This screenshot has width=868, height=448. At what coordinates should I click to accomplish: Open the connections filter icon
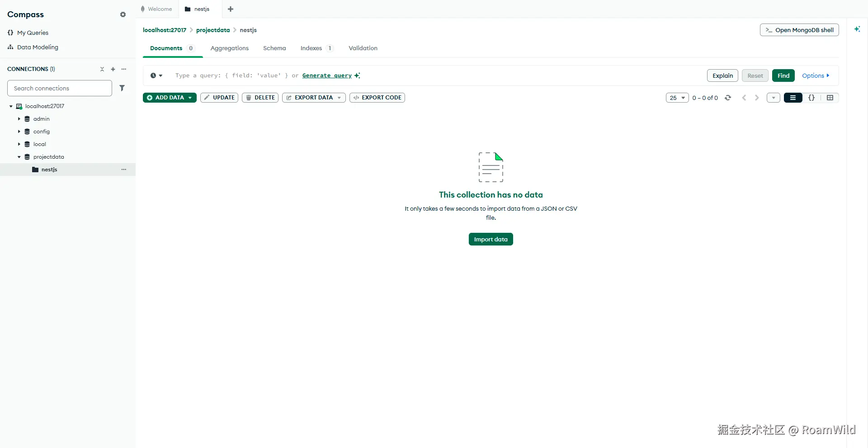tap(122, 88)
